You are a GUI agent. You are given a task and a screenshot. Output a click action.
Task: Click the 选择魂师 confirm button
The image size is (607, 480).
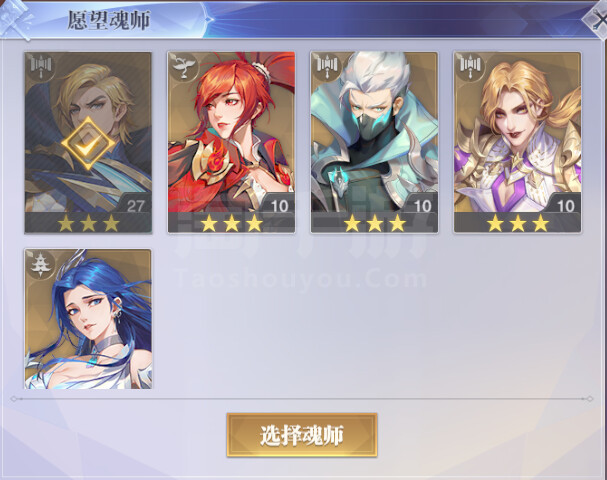302,435
